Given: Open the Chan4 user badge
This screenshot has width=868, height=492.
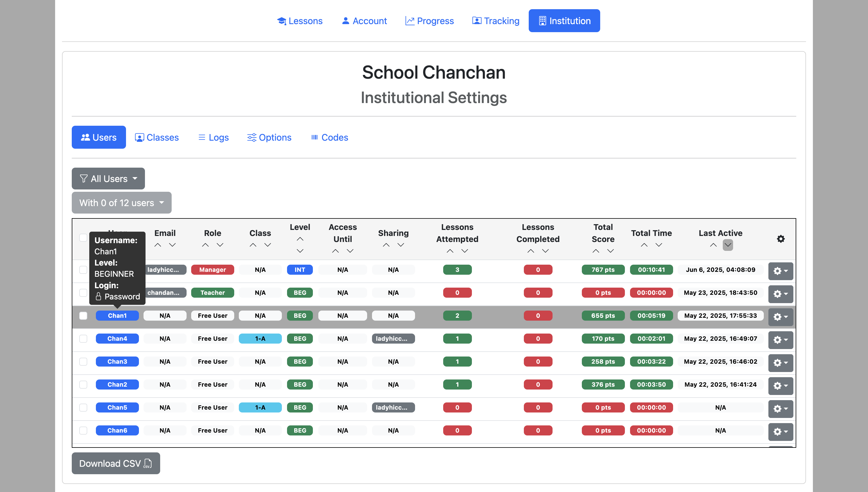Looking at the screenshot, I should coord(117,339).
